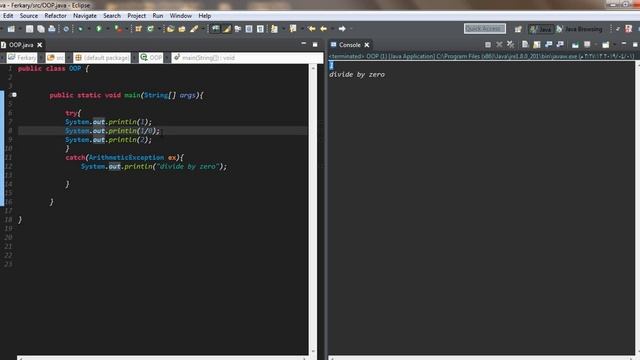Click the Previous Annotation toolbar icon

tap(293, 29)
